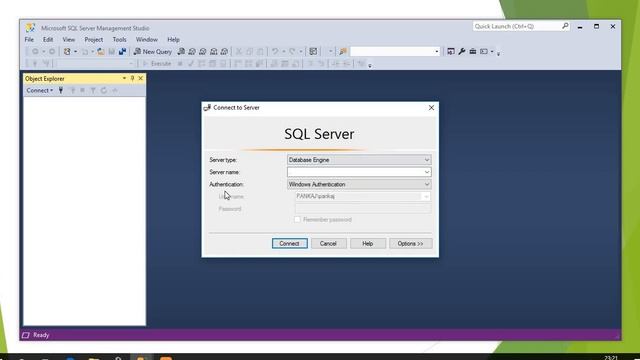Click the Cut scissors icon in toolbar
The height and width of the screenshot is (360, 640).
tap(239, 51)
